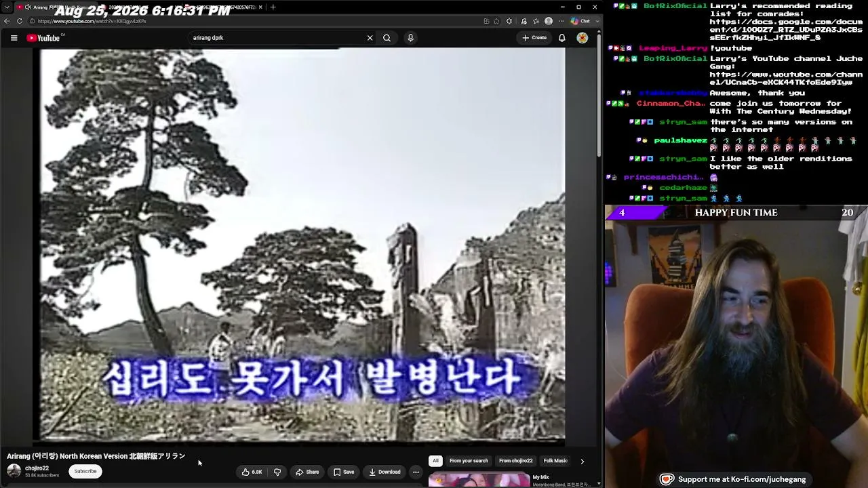Click the video title 'Arirang (아리랑) North Korean Version'
The height and width of the screenshot is (488, 868).
click(96, 456)
